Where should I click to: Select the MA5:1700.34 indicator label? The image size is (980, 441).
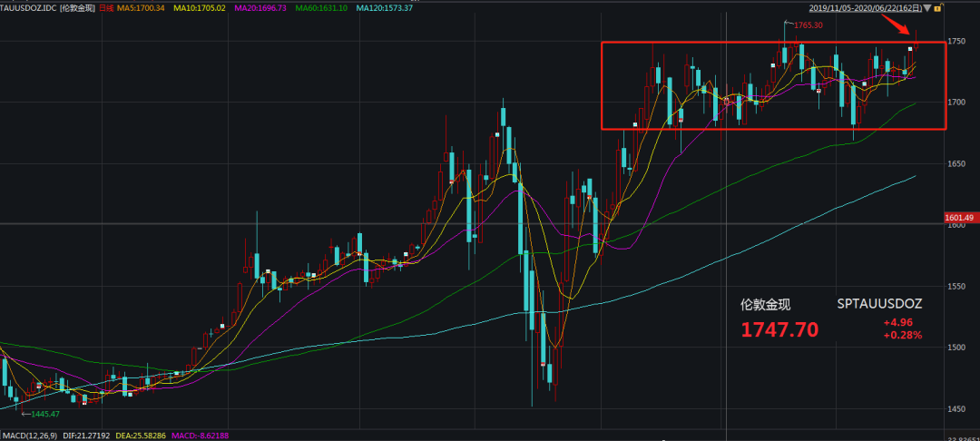point(142,7)
